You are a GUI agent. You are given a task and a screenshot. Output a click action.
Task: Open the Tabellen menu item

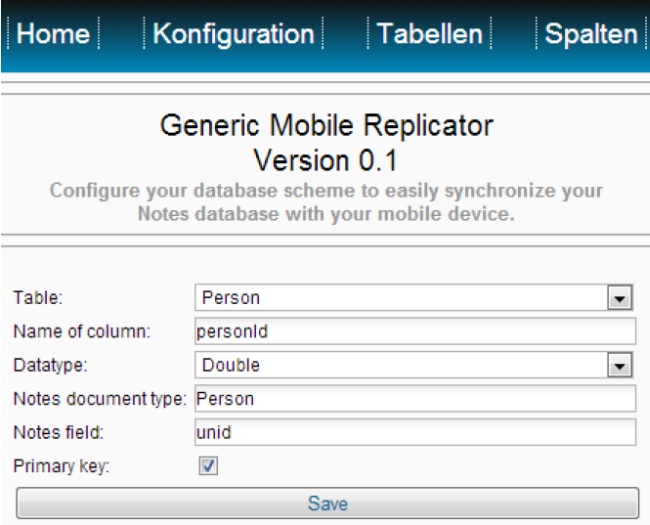[429, 33]
